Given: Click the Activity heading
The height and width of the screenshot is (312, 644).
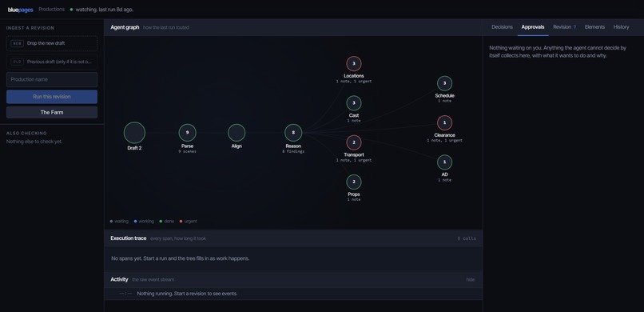Looking at the screenshot, I should point(119,279).
